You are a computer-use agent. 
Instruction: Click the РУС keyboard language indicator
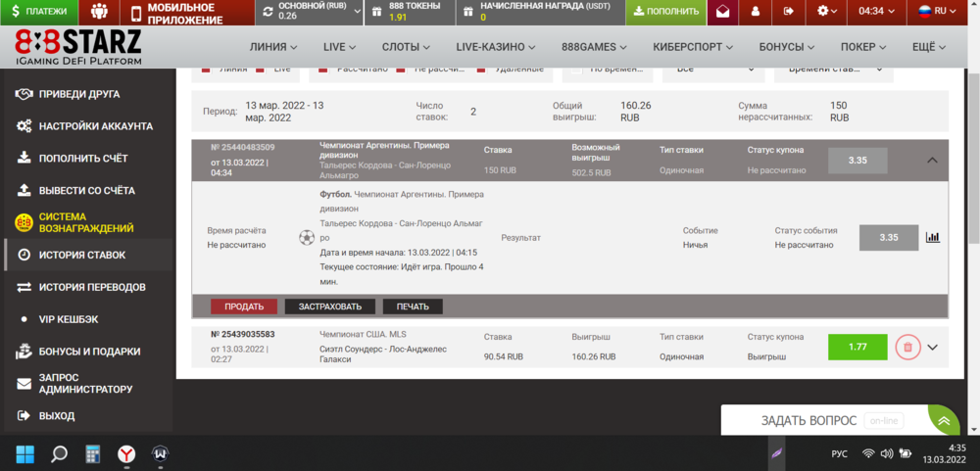840,453
